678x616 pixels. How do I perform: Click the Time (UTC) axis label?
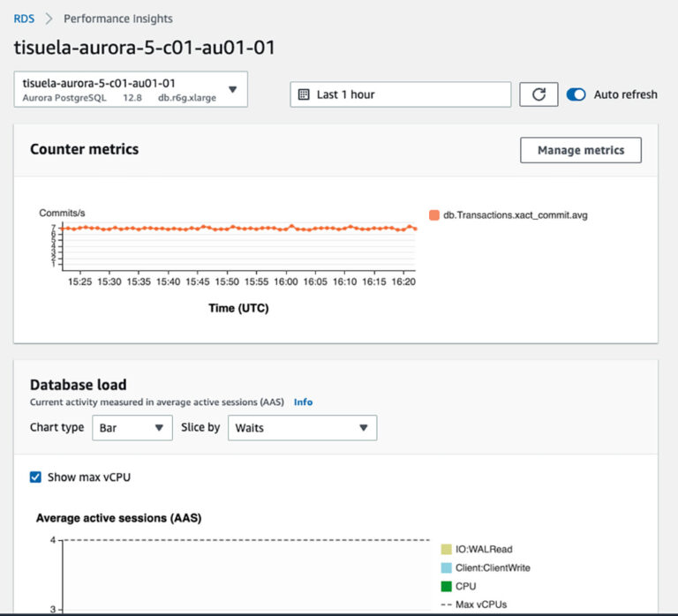click(x=238, y=308)
